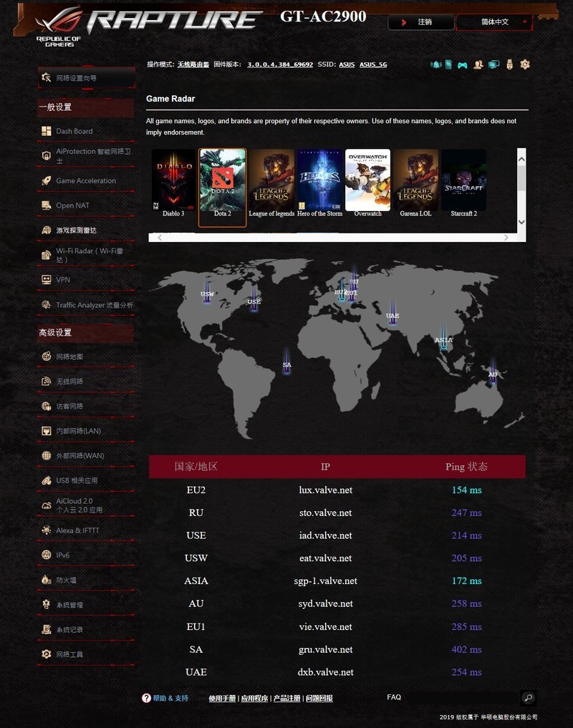Click the USB 相关应用 icon
The height and width of the screenshot is (728, 573).
47,480
